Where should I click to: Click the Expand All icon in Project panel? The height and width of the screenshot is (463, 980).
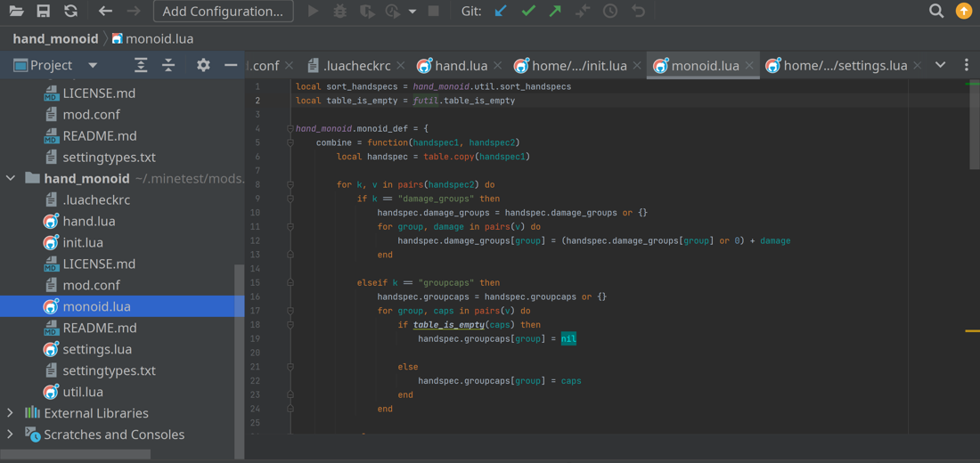click(142, 65)
